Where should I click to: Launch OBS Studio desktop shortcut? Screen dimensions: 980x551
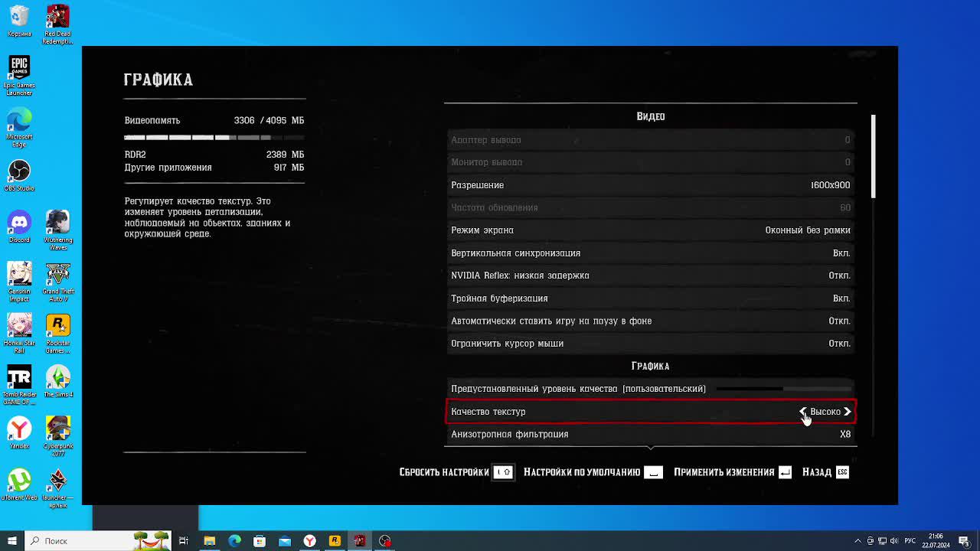19,175
